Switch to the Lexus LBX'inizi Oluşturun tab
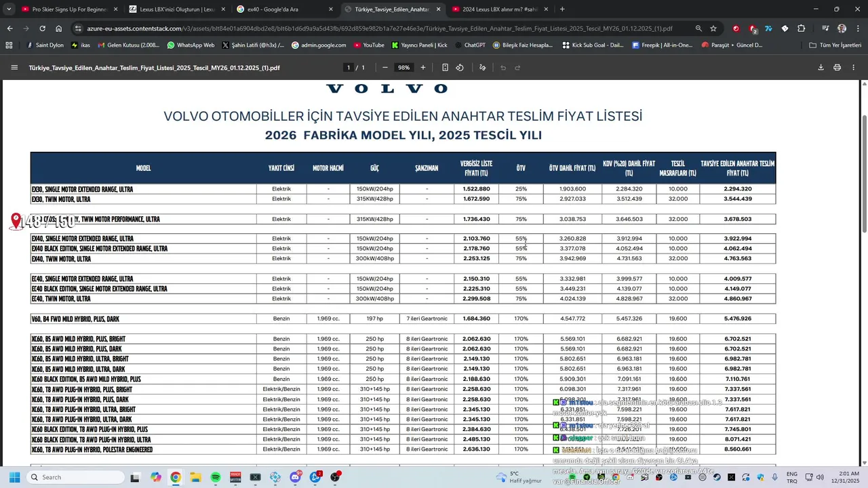This screenshot has width=868, height=488. [x=177, y=9]
